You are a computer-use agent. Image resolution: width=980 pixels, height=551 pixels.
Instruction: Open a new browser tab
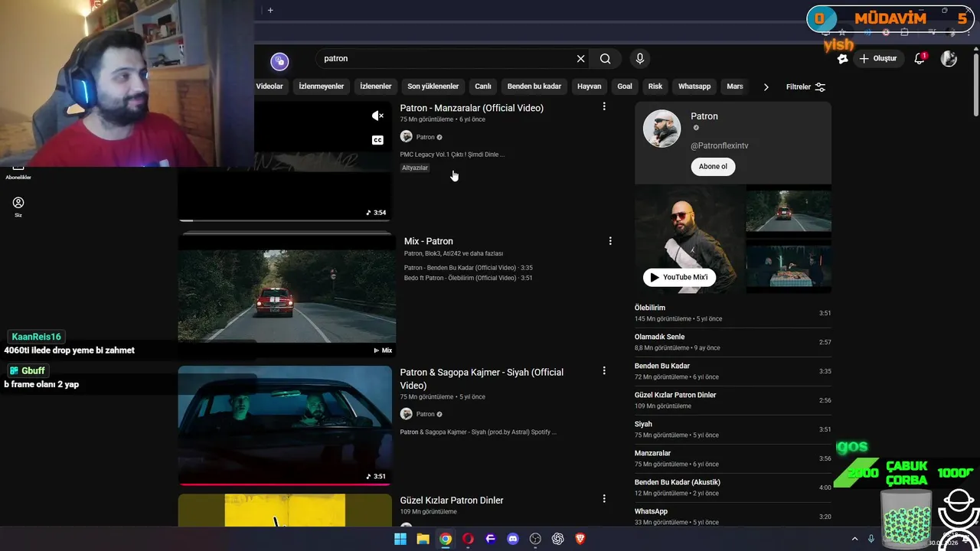tap(270, 10)
